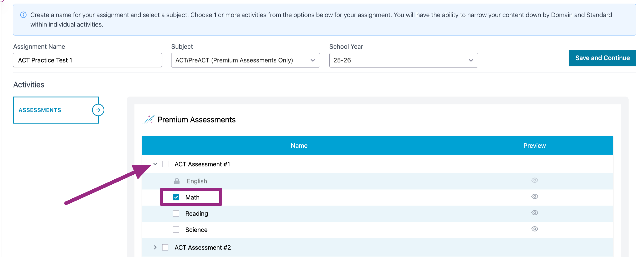Click Save and Continue button

tap(602, 58)
